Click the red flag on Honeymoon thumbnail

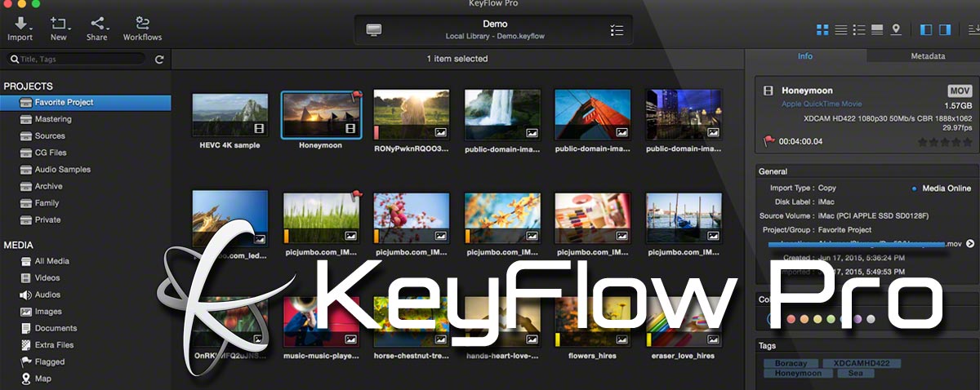point(356,95)
